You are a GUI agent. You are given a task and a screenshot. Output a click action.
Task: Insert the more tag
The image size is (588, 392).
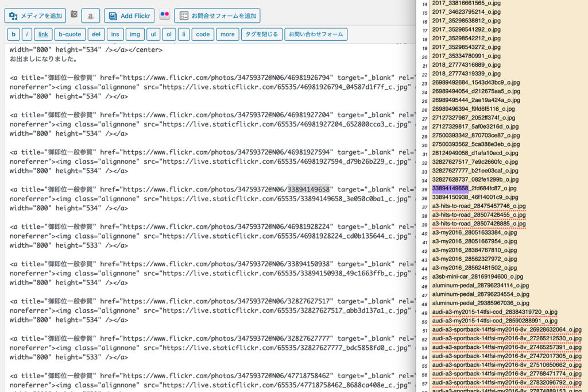point(227,34)
